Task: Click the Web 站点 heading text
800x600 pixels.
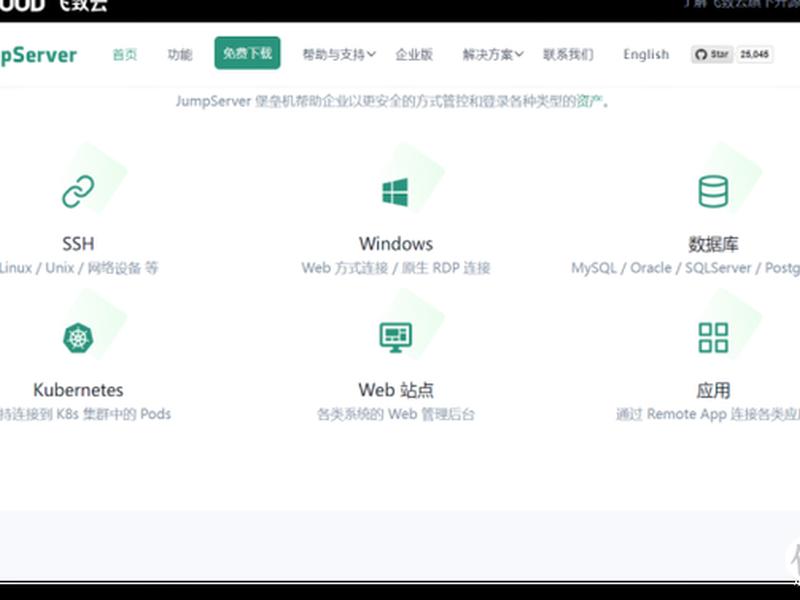Action: click(x=396, y=390)
